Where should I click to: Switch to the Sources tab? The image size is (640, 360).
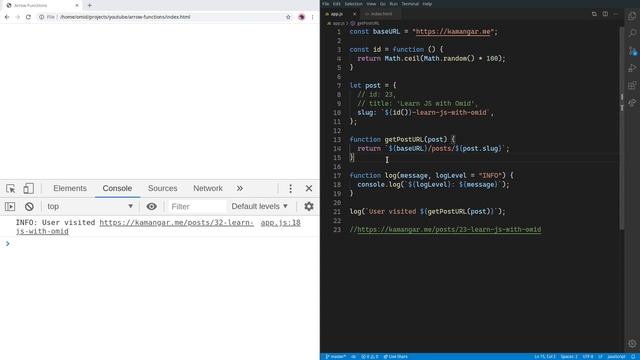click(162, 189)
